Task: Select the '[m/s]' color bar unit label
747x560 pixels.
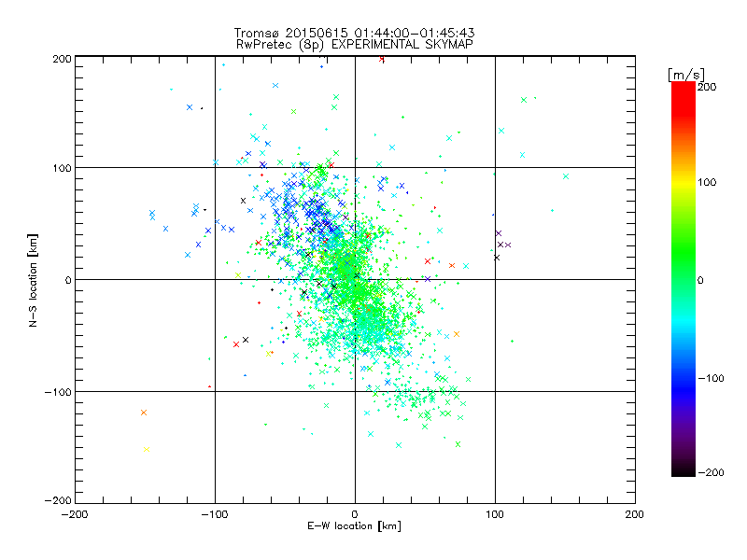Action: click(x=686, y=75)
